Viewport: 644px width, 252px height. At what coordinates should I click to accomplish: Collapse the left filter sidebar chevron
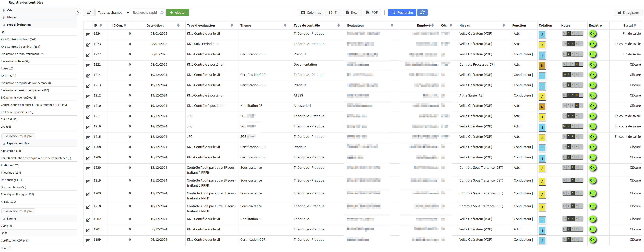(78, 11)
